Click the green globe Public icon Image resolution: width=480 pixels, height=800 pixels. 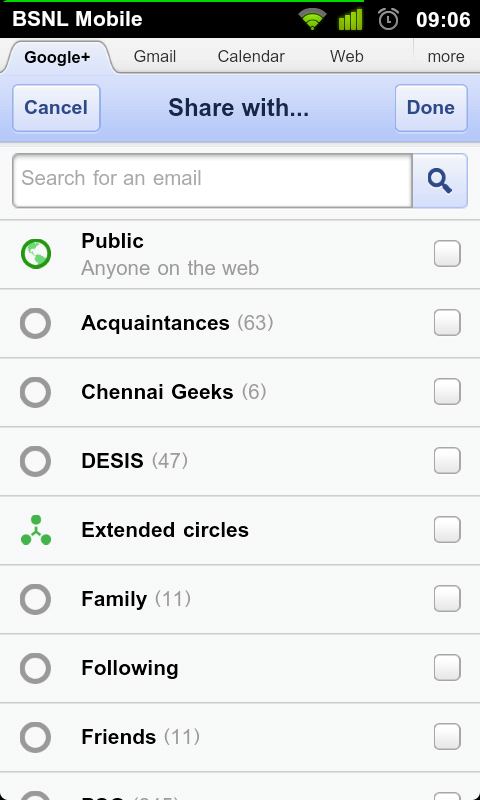(x=36, y=254)
